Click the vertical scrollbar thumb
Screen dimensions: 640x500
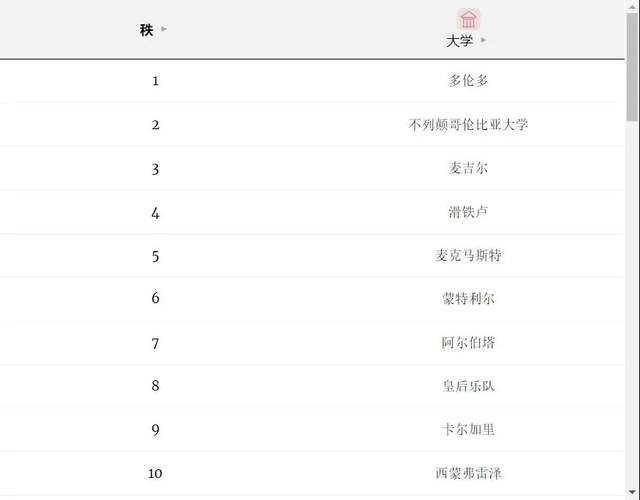click(632, 67)
